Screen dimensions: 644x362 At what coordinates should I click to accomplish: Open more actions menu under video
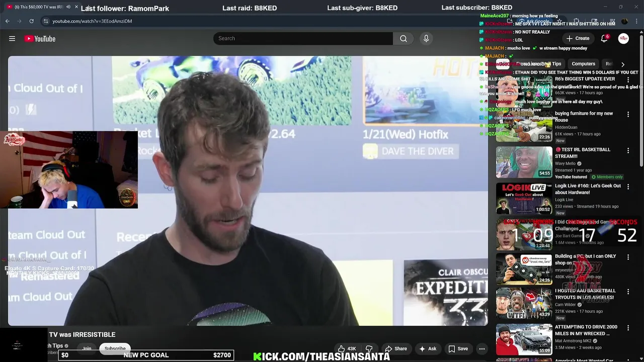coord(481,348)
